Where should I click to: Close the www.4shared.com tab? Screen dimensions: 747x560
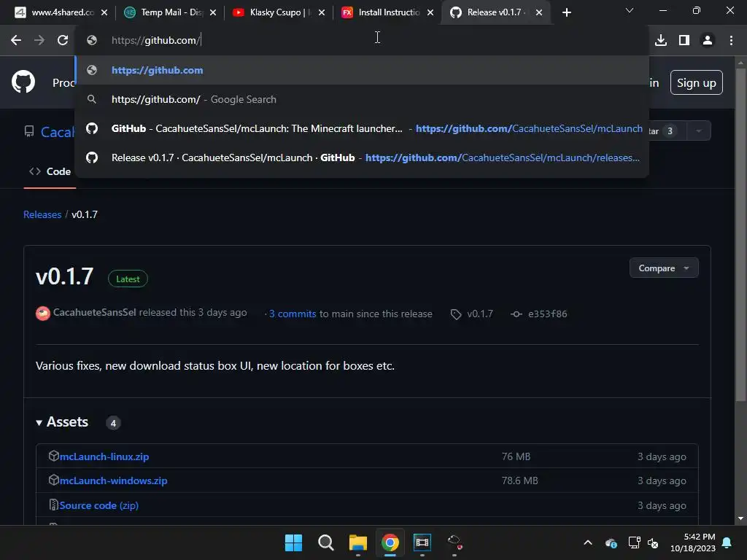pos(104,12)
